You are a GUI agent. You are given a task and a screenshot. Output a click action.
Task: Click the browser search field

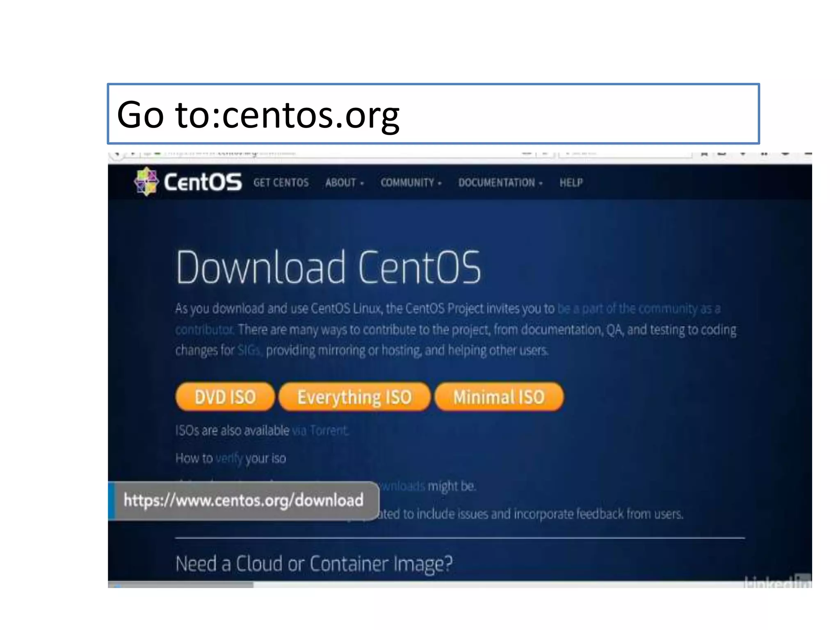625,154
